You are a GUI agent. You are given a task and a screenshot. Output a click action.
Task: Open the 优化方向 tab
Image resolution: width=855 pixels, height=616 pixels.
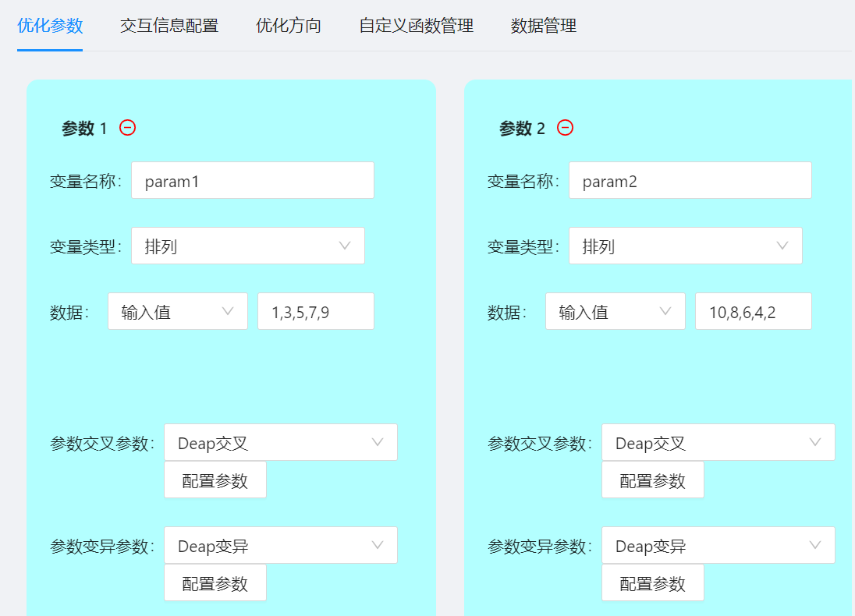(289, 26)
